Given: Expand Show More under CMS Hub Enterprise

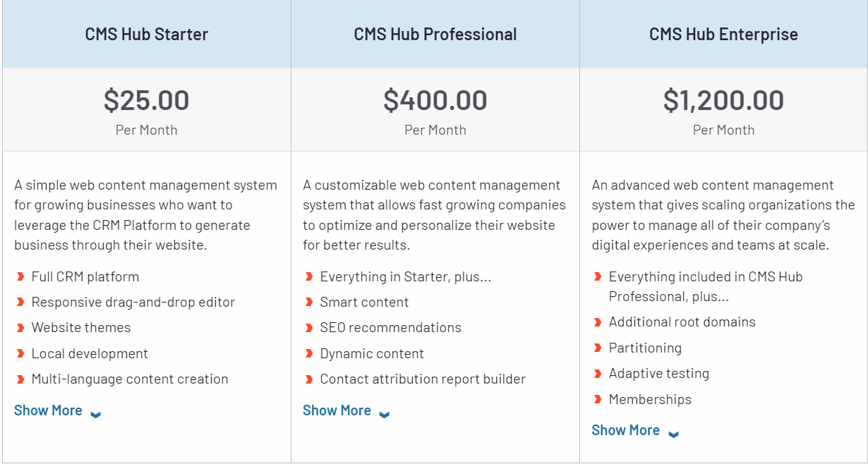Looking at the screenshot, I should tap(625, 429).
